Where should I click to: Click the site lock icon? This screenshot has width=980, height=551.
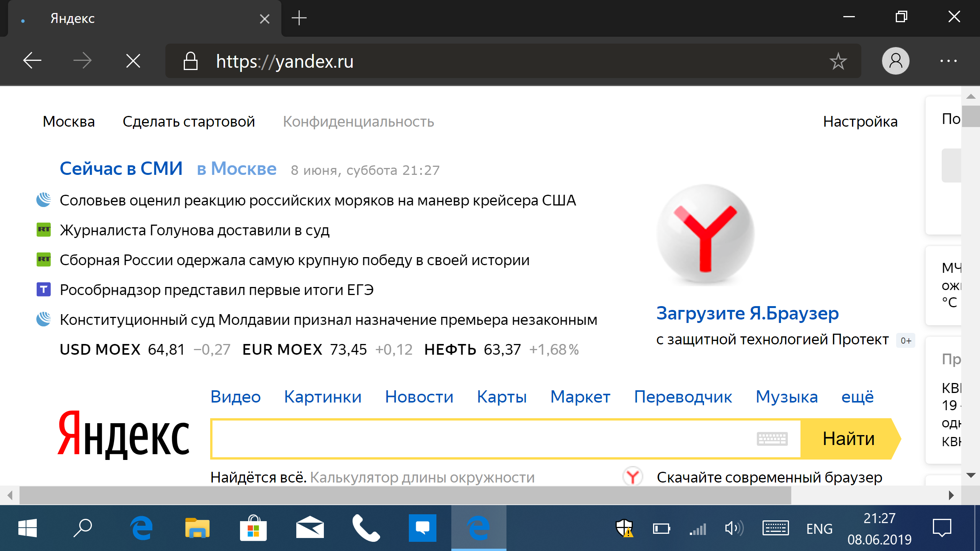point(190,61)
